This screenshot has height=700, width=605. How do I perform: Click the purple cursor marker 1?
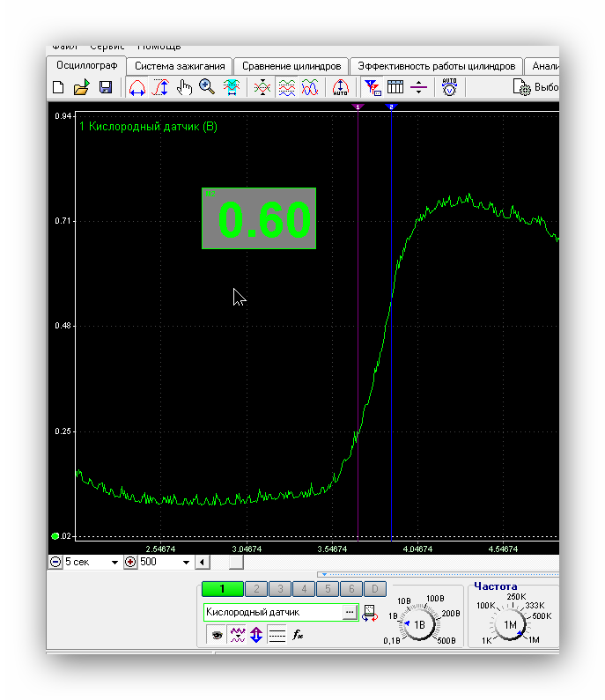tap(358, 107)
